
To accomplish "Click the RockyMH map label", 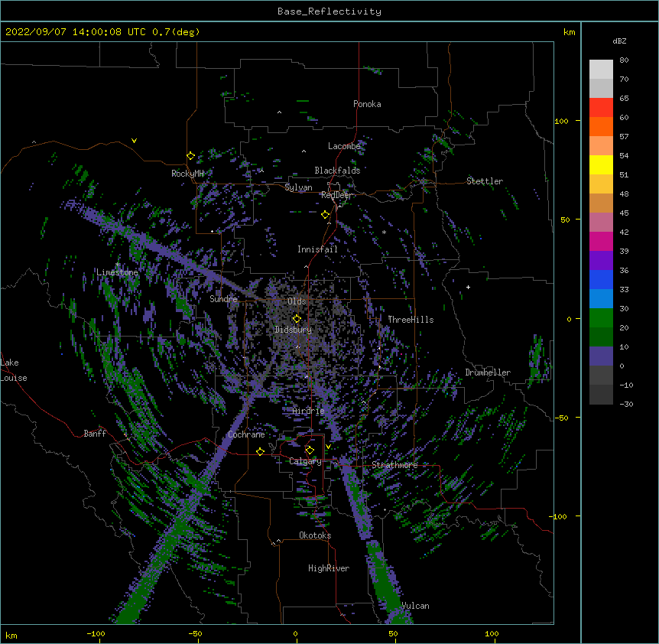I will tap(187, 174).
